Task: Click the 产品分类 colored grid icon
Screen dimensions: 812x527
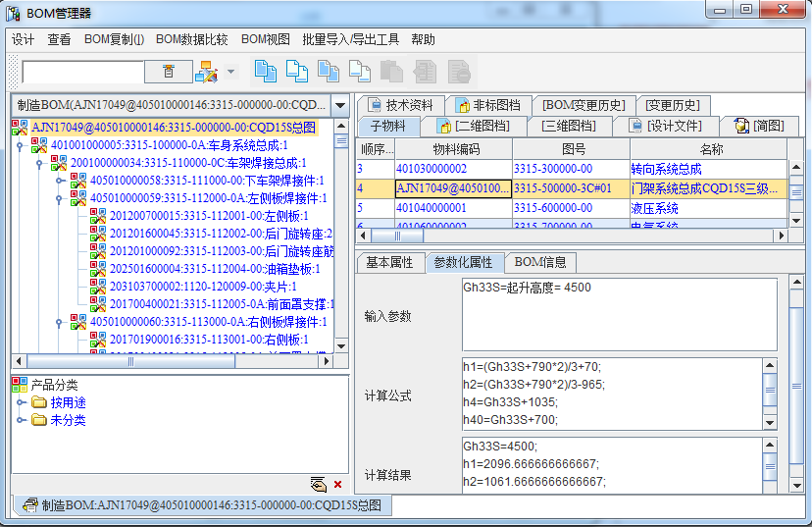Action: pos(20,385)
